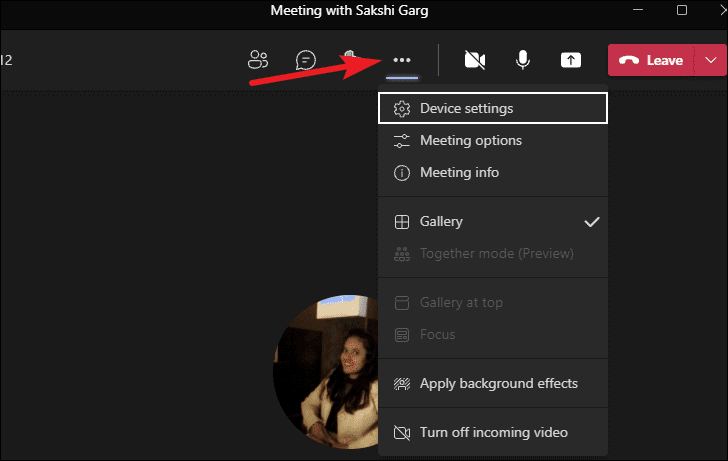Screen dimensions: 728x461
Task: Click the red phone handset icon
Action: tap(629, 60)
